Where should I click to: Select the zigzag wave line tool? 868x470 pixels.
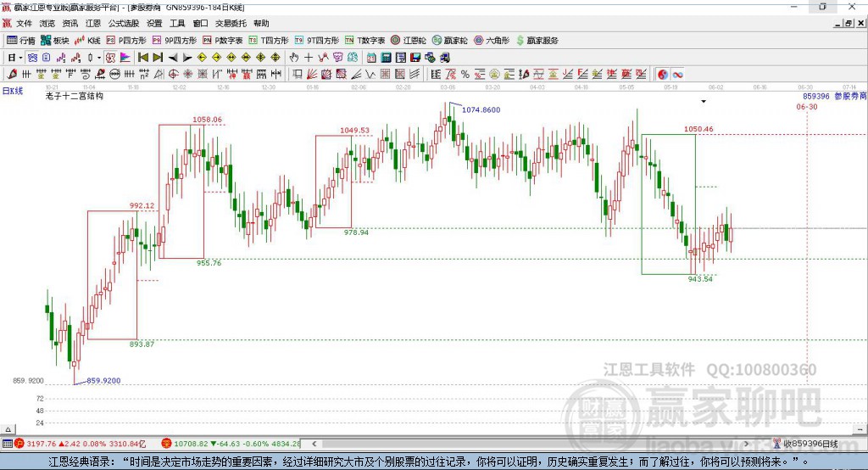click(x=370, y=75)
